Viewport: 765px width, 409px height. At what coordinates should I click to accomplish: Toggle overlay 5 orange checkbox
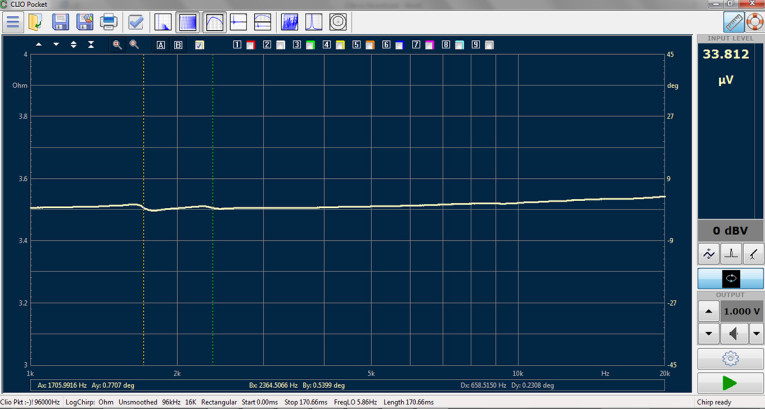click(370, 45)
